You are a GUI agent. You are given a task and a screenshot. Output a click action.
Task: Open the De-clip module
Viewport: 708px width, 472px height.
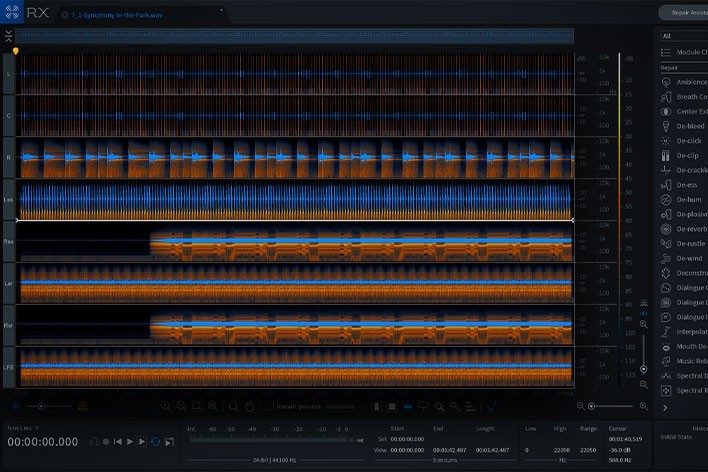click(685, 155)
